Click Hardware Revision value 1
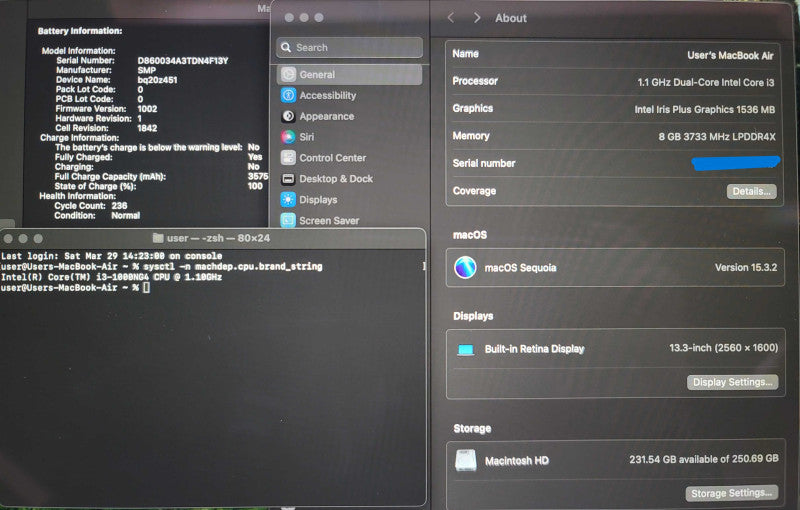Viewport: 800px width, 510px height. point(139,118)
